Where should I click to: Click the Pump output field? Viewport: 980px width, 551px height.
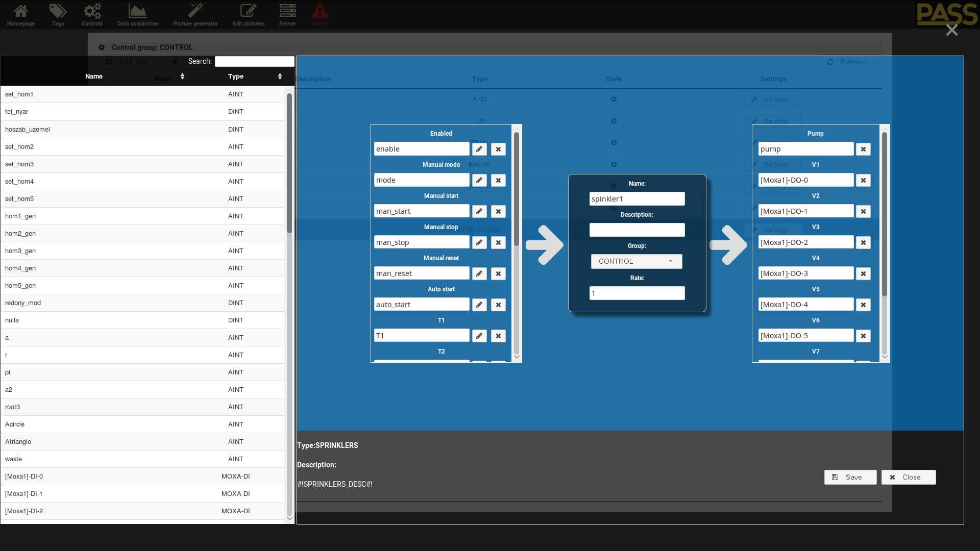[x=805, y=149]
